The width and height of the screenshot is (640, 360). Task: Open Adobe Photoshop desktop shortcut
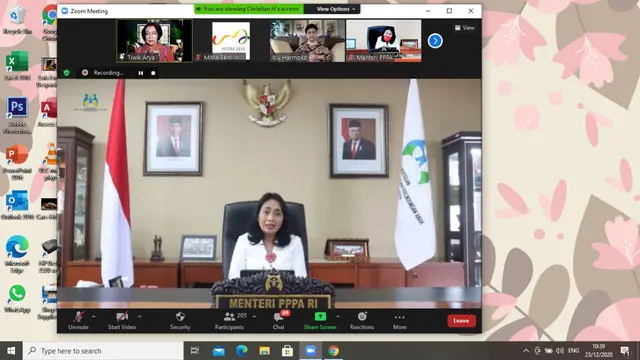point(17,116)
